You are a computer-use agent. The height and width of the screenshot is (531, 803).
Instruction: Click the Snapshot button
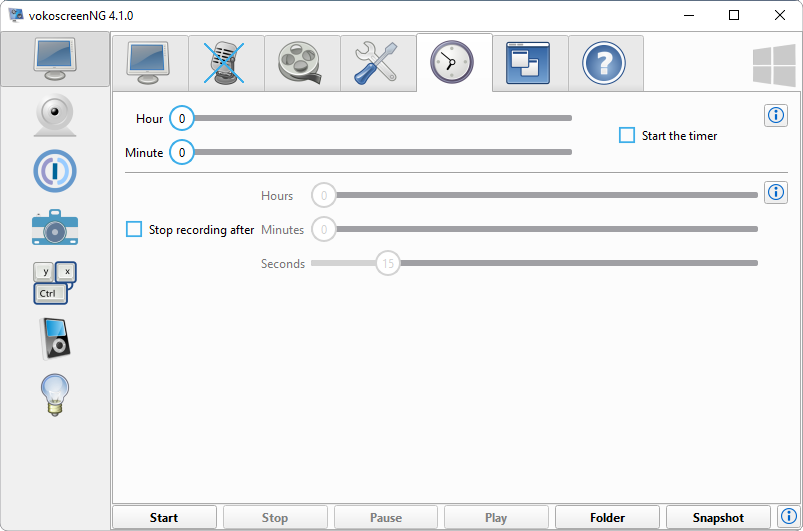tap(718, 518)
